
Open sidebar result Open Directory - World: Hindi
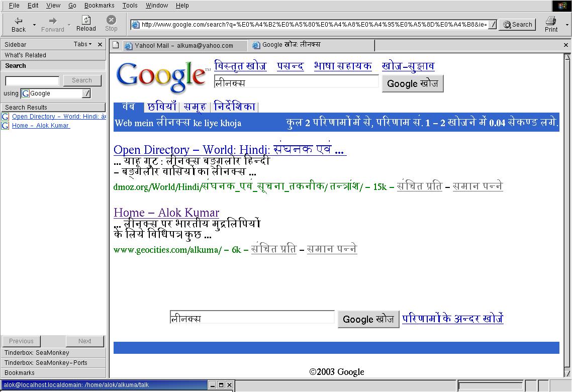click(x=59, y=116)
